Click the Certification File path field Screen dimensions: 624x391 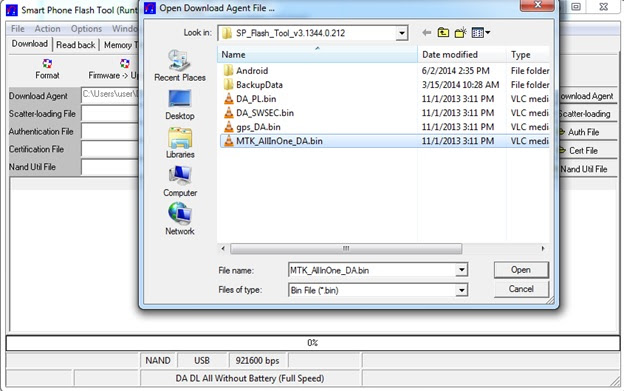pyautogui.click(x=110, y=149)
